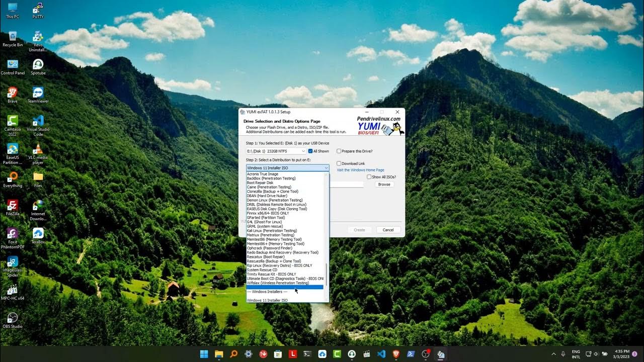Screen dimensions: 644x362
Task: Choose Kali Linux (Penetration Testing)
Action: (285, 231)
